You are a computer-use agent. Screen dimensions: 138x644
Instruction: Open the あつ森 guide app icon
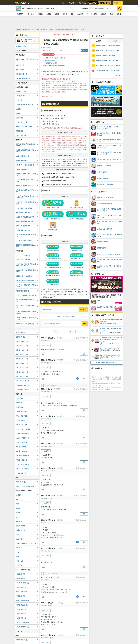click(x=18, y=8)
